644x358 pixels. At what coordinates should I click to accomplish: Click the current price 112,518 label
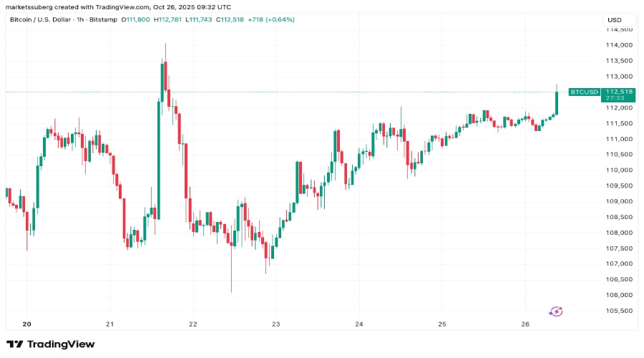pos(620,92)
